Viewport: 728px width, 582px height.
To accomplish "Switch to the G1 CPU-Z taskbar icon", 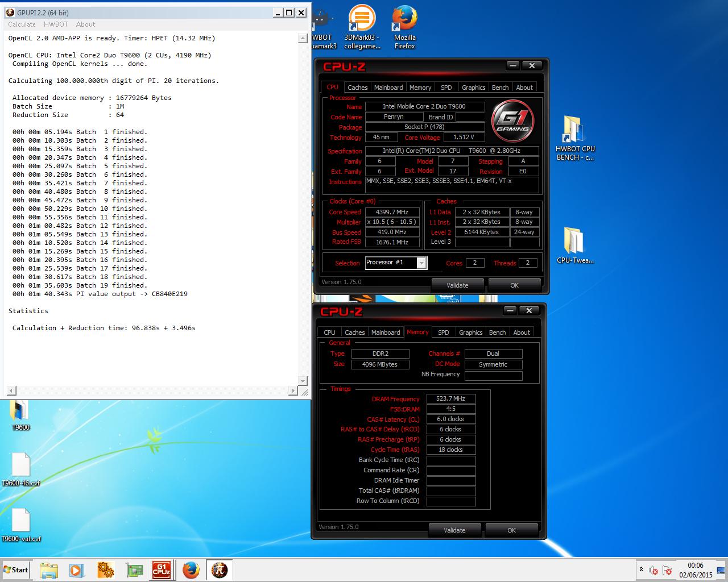I will pos(162,570).
